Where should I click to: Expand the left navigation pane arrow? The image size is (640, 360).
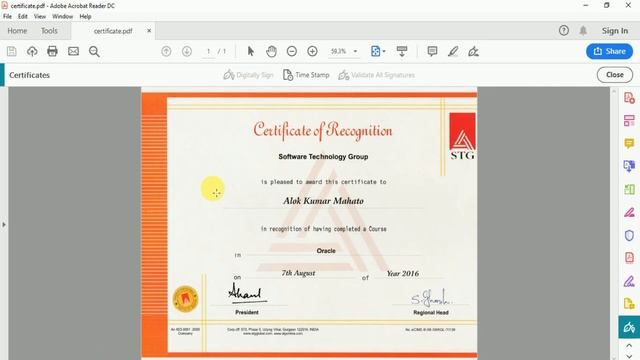(x=4, y=224)
